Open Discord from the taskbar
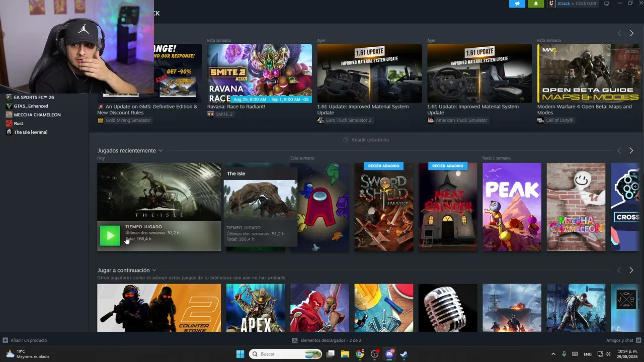 [389, 354]
